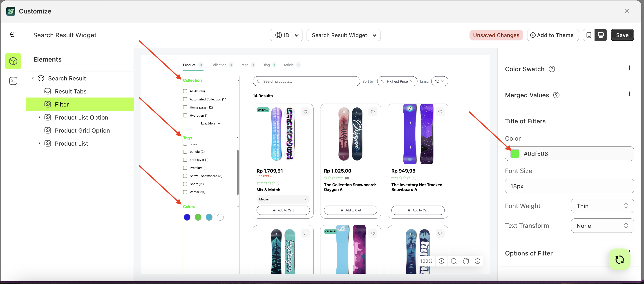Click the Save button

coord(622,35)
